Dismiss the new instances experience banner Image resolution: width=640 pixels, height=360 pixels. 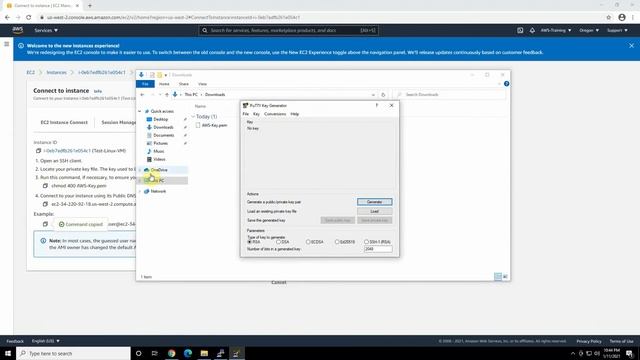[631, 46]
